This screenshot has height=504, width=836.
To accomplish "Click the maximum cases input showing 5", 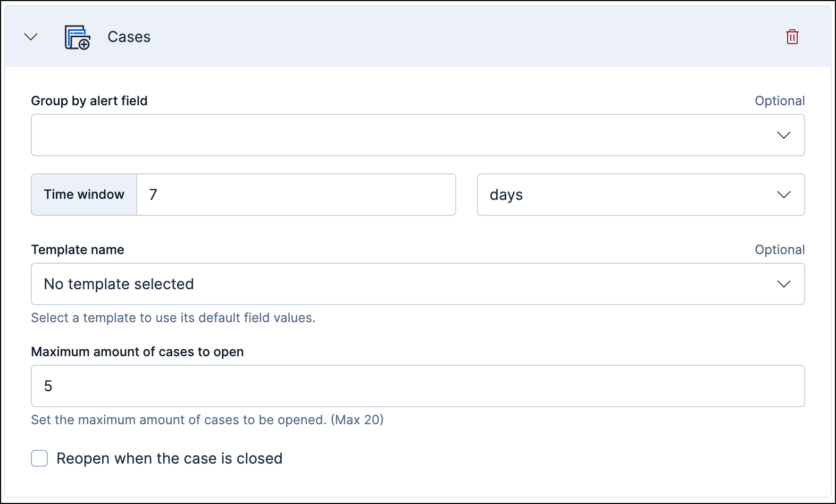I will pos(417,386).
